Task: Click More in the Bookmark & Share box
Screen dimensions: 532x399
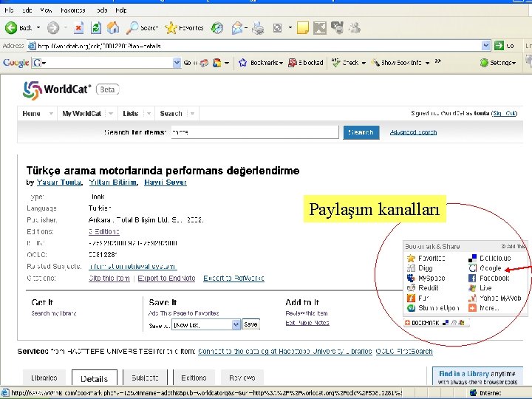Action: [484, 308]
